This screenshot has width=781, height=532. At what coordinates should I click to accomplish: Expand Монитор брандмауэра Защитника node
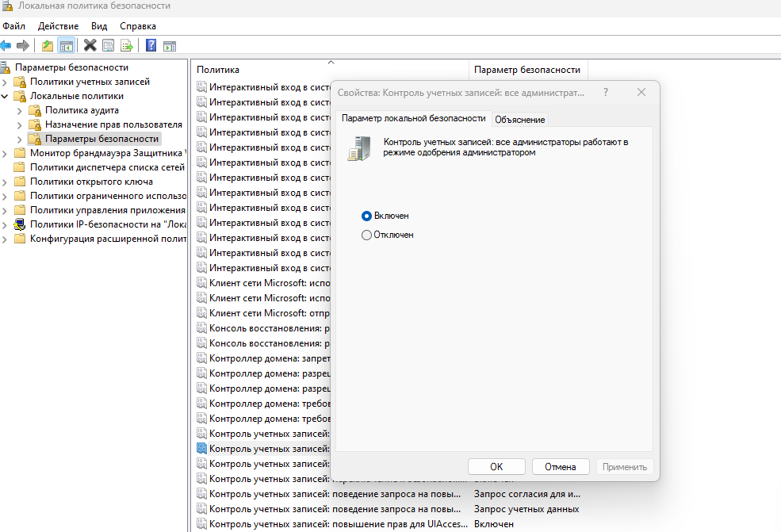[5, 154]
